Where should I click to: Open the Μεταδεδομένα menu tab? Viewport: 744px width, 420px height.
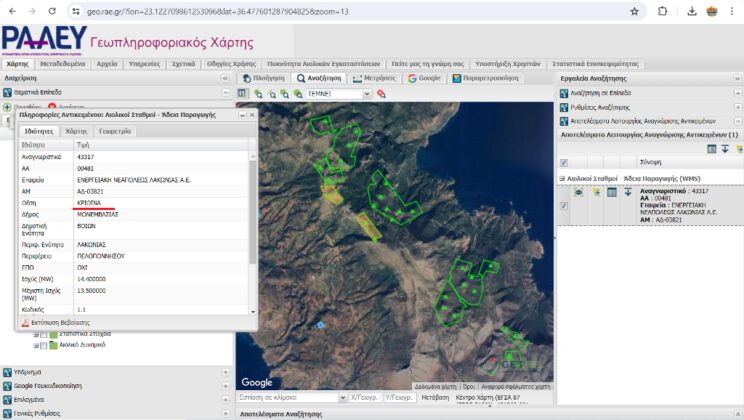point(62,64)
